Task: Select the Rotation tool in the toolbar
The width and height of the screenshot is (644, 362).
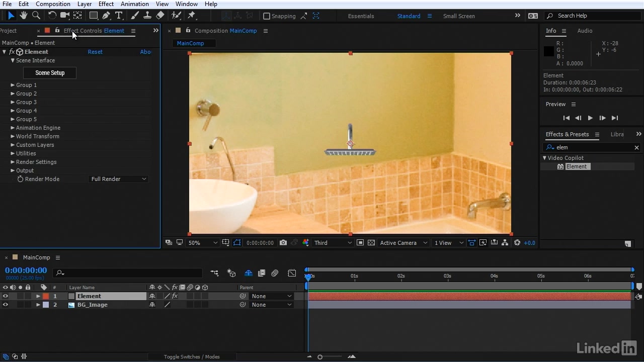Action: pos(52,15)
